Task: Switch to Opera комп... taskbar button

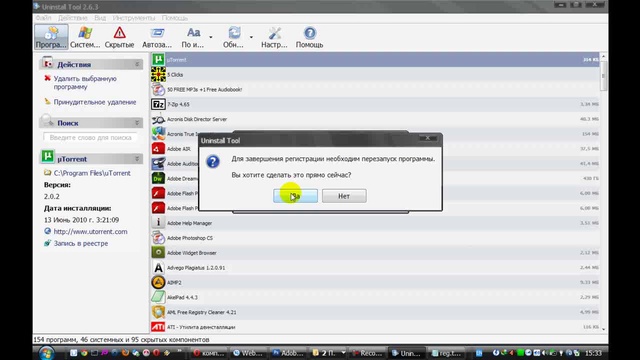Action: pos(209,353)
